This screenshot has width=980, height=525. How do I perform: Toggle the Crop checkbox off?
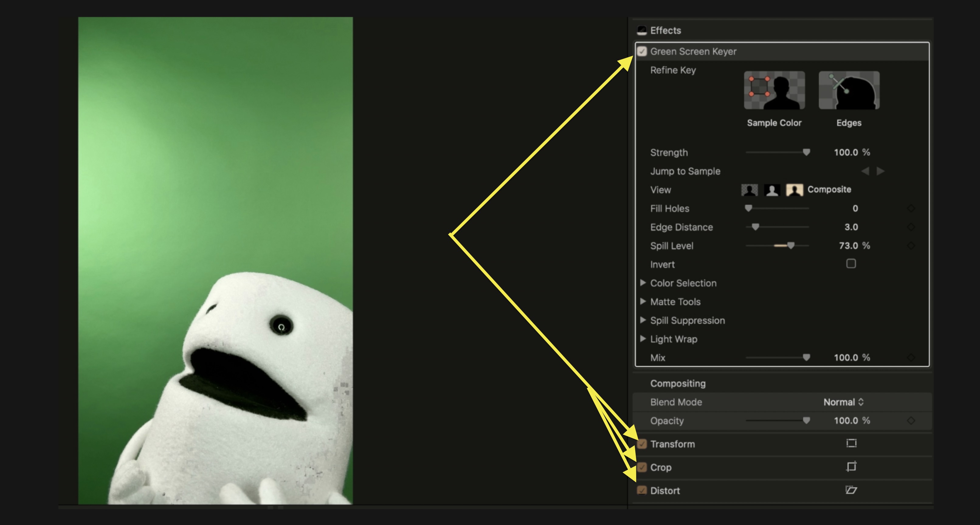point(642,467)
